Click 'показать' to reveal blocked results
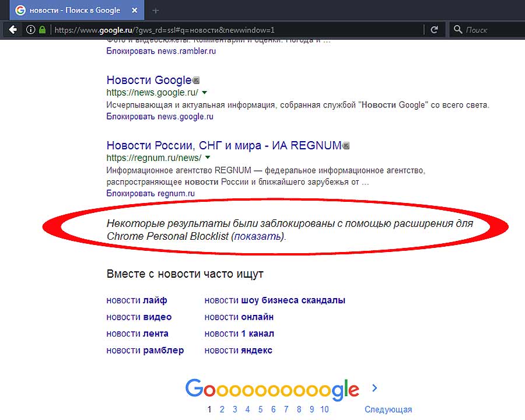The image size is (525, 420). (x=257, y=236)
